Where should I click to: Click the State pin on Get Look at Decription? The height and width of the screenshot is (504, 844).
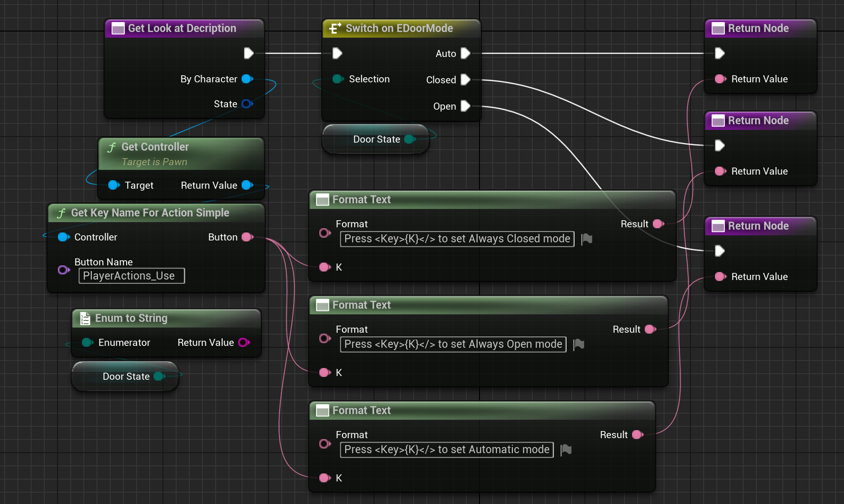pyautogui.click(x=247, y=104)
